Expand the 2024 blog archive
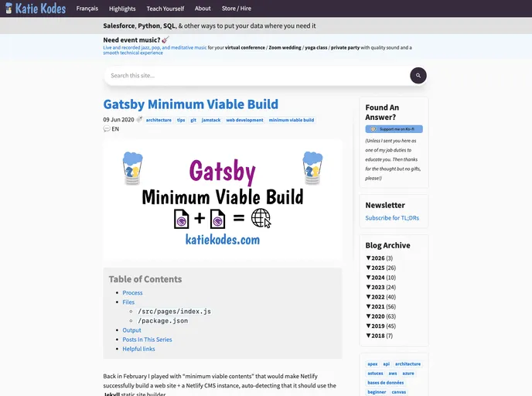532x396 pixels. coord(380,277)
